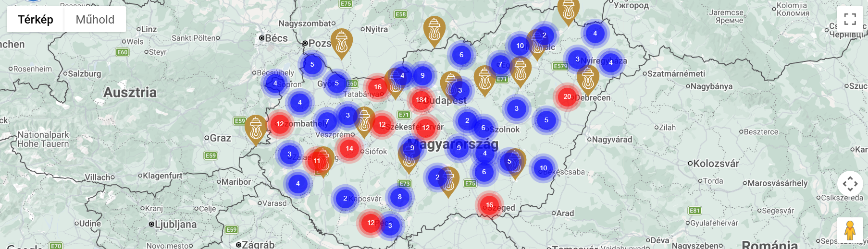Open the blue 6 cluster at Szolnok

pyautogui.click(x=483, y=128)
